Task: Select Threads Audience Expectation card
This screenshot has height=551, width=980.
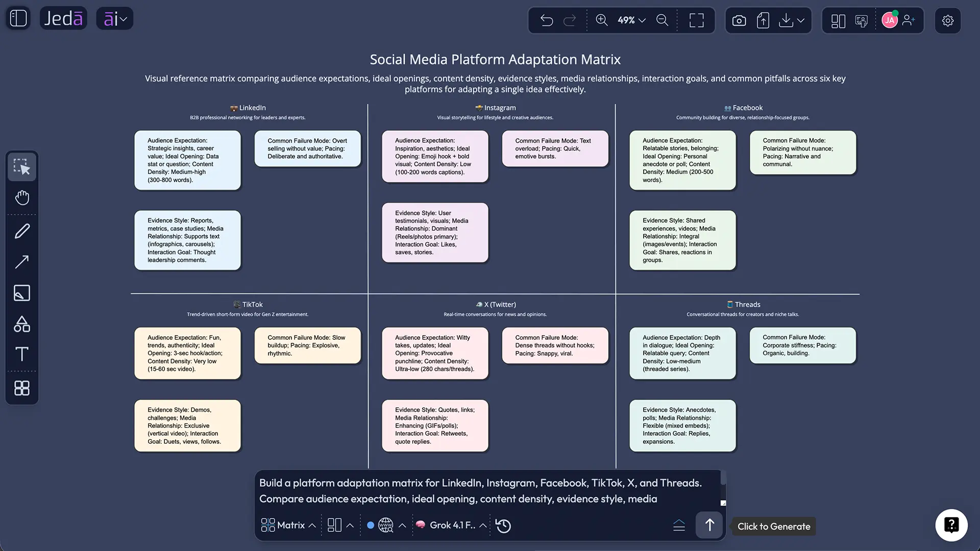Action: tap(682, 353)
